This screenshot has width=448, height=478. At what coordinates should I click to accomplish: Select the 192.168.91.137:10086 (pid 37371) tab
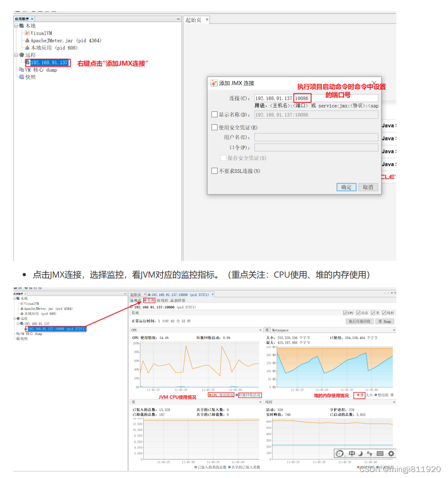(180, 295)
